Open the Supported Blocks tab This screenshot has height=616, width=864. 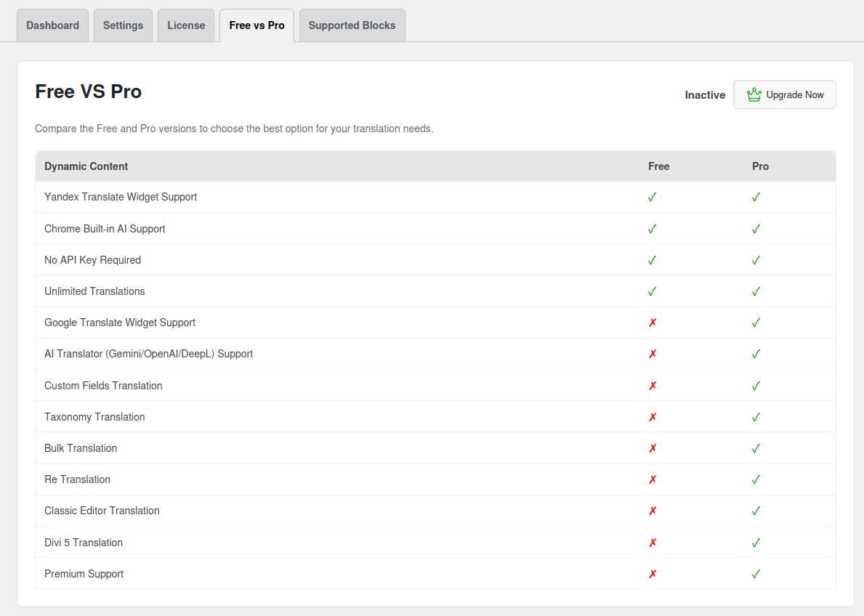tap(352, 25)
